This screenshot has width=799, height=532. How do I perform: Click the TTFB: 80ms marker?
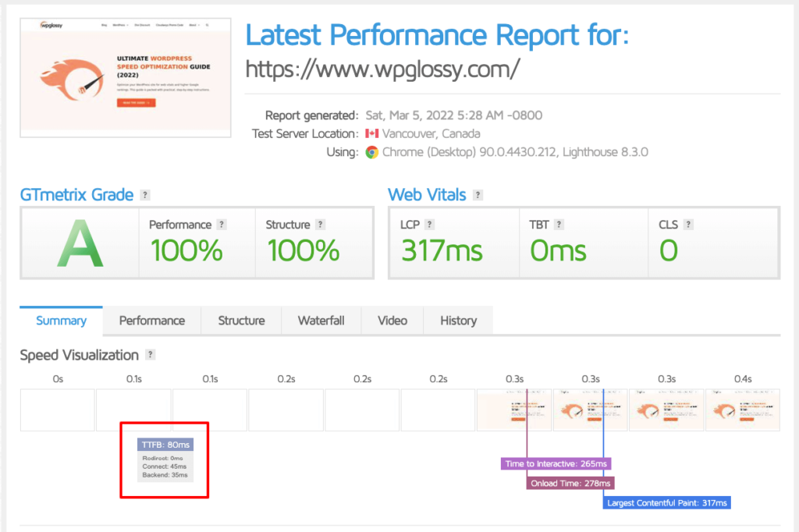165,445
